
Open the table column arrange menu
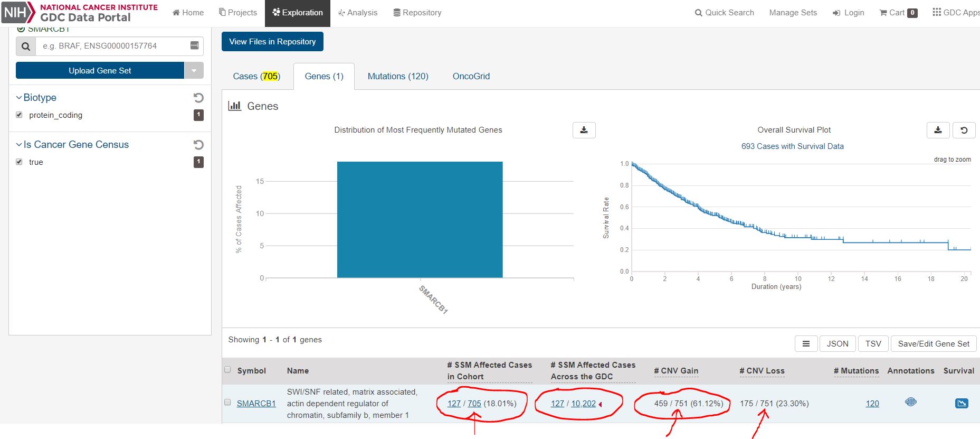pyautogui.click(x=806, y=344)
